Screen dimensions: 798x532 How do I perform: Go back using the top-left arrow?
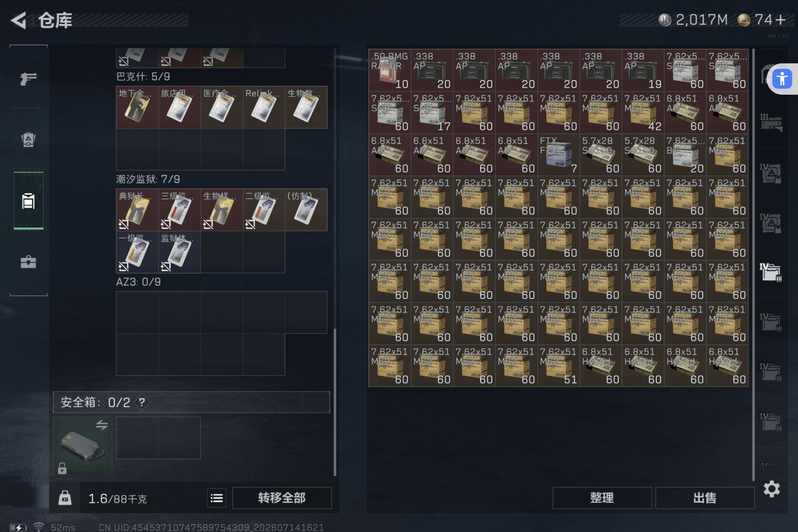tap(19, 20)
